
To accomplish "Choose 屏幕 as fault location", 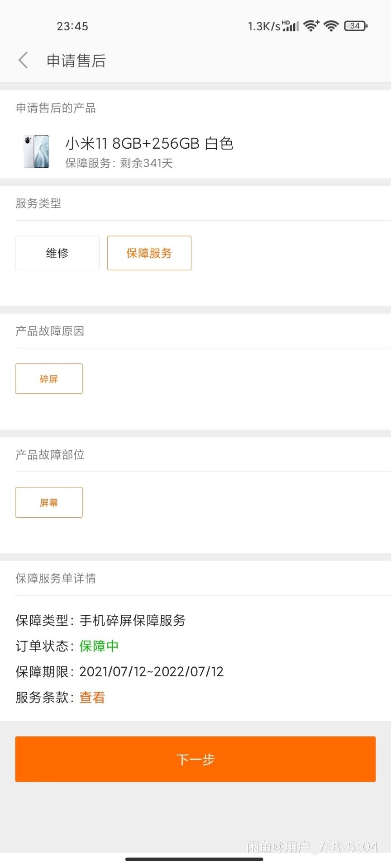I will [x=49, y=502].
